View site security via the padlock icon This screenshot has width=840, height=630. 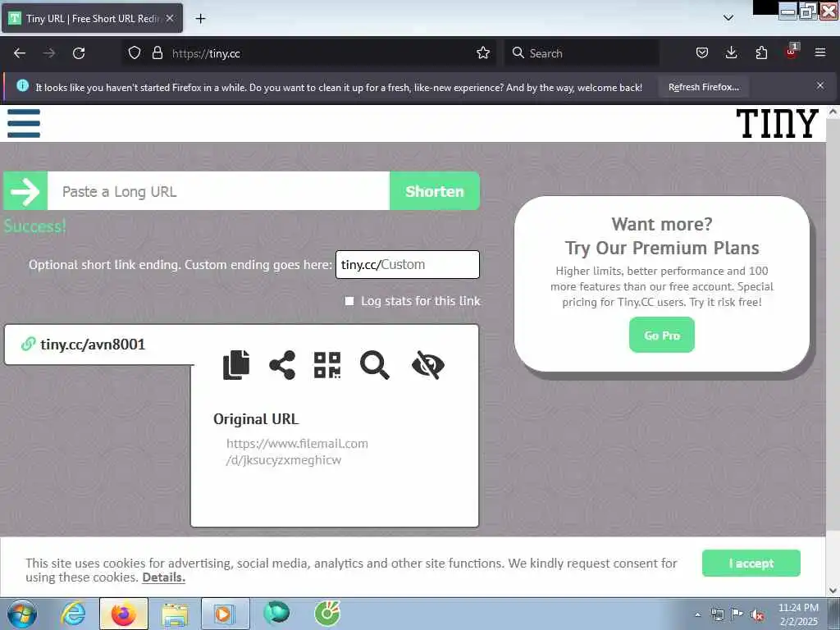[157, 52]
